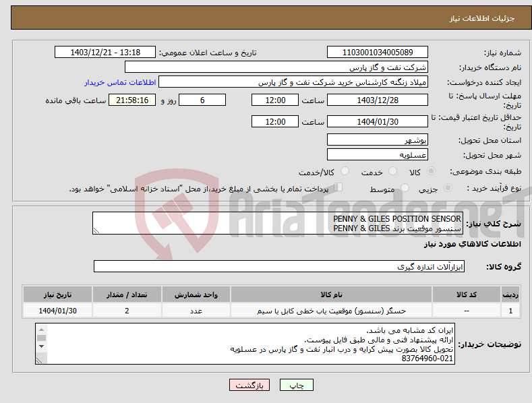Click the announcement date field 1403/12/21 - 13:18
Screen dimensions: 532x403
[x=105, y=53]
